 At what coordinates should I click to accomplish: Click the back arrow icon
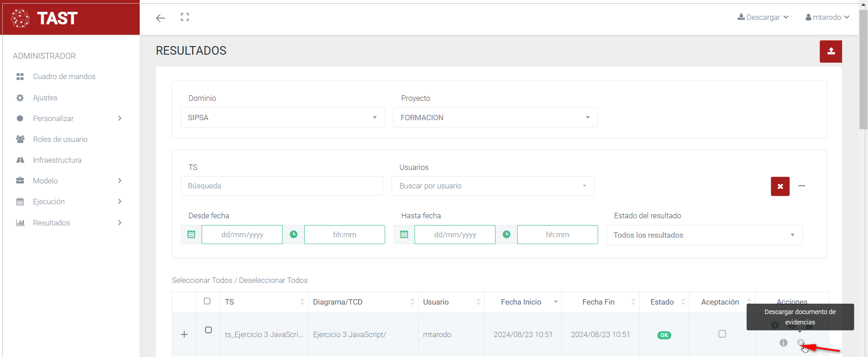coord(160,18)
